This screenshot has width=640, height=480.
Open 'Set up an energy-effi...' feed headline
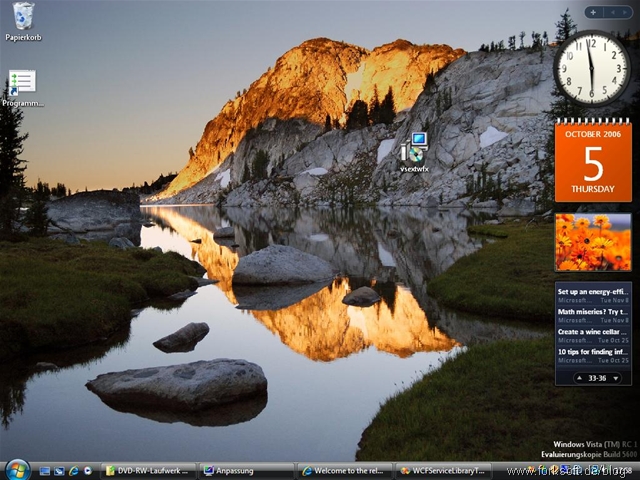[593, 292]
